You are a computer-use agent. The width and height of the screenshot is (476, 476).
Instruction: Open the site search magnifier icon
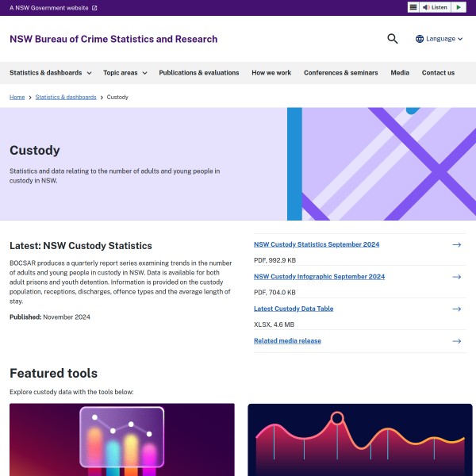click(x=393, y=39)
